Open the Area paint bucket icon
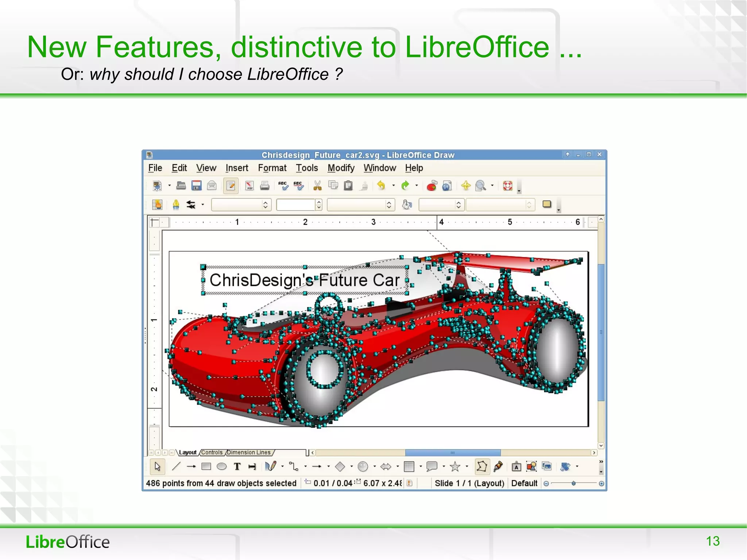Screen dimensions: 747x560 pos(407,205)
